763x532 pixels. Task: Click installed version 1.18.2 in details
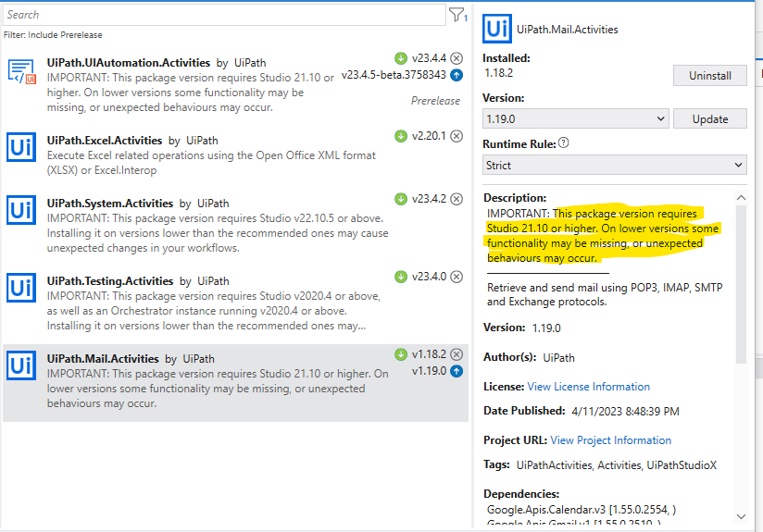(499, 73)
